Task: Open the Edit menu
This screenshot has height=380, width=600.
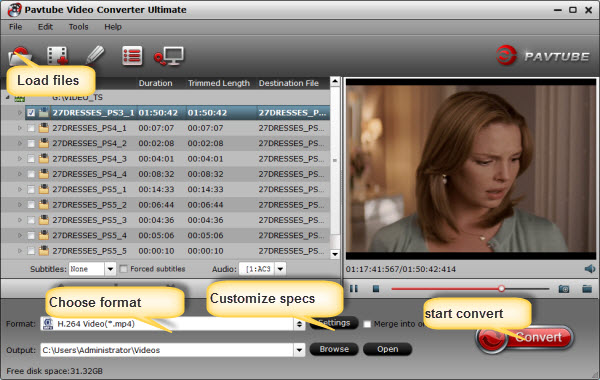Action: (x=45, y=27)
